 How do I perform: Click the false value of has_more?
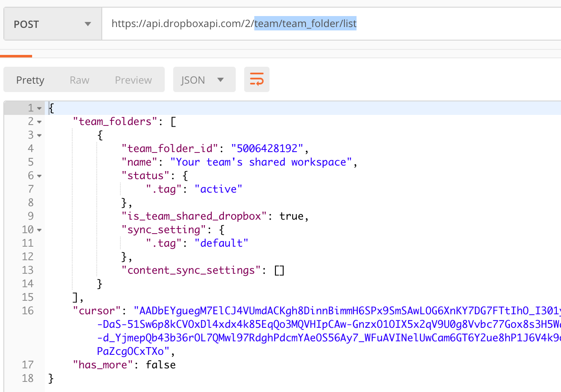[161, 365]
